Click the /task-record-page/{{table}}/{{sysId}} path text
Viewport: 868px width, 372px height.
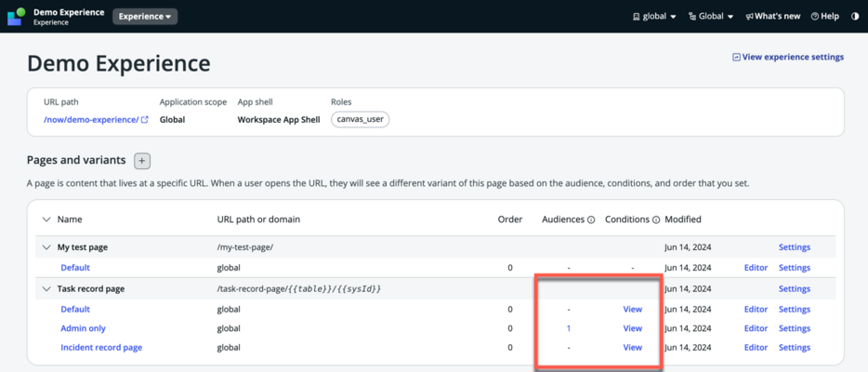point(299,289)
